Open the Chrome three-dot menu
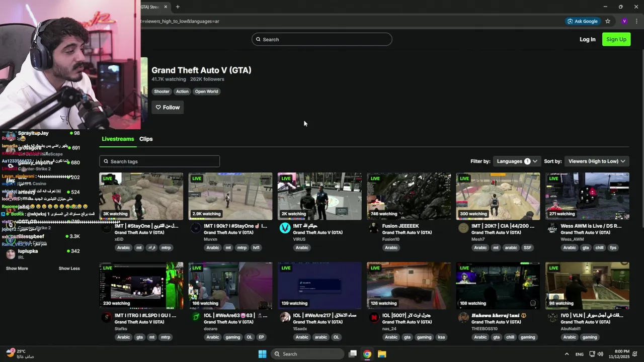 tap(637, 21)
